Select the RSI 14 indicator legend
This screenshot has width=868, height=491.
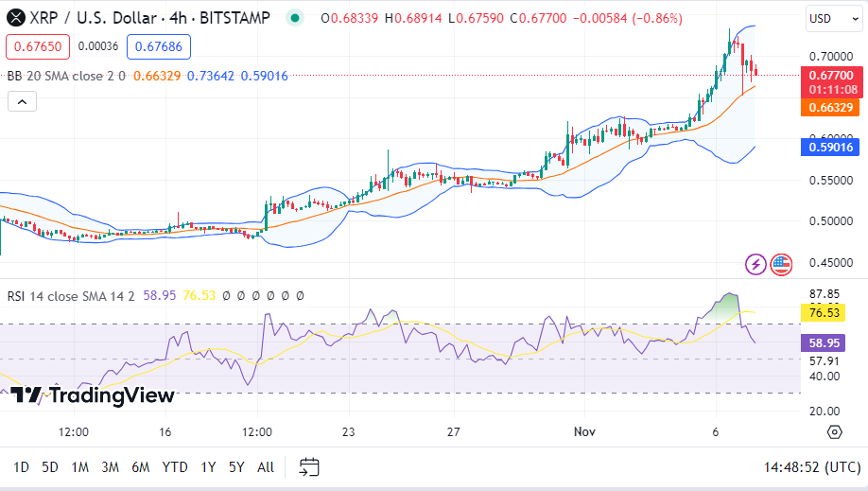(71, 295)
